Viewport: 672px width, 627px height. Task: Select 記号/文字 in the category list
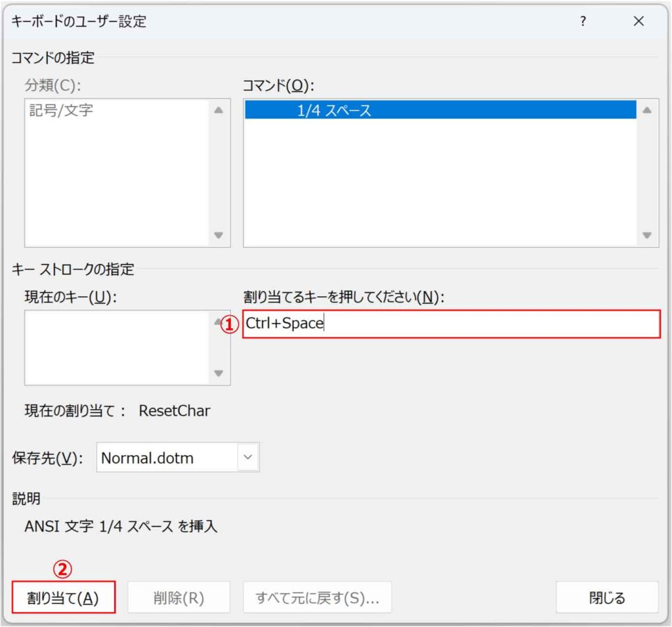coord(61,110)
